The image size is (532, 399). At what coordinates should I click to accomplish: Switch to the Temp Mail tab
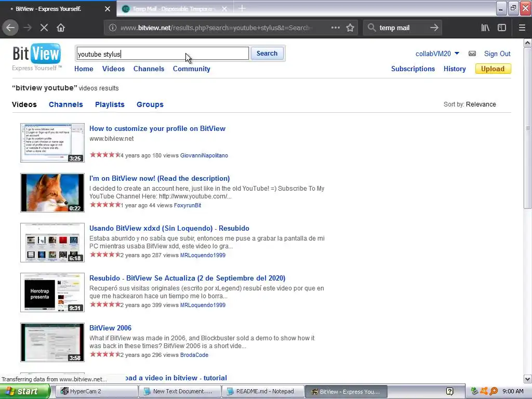pyautogui.click(x=173, y=9)
